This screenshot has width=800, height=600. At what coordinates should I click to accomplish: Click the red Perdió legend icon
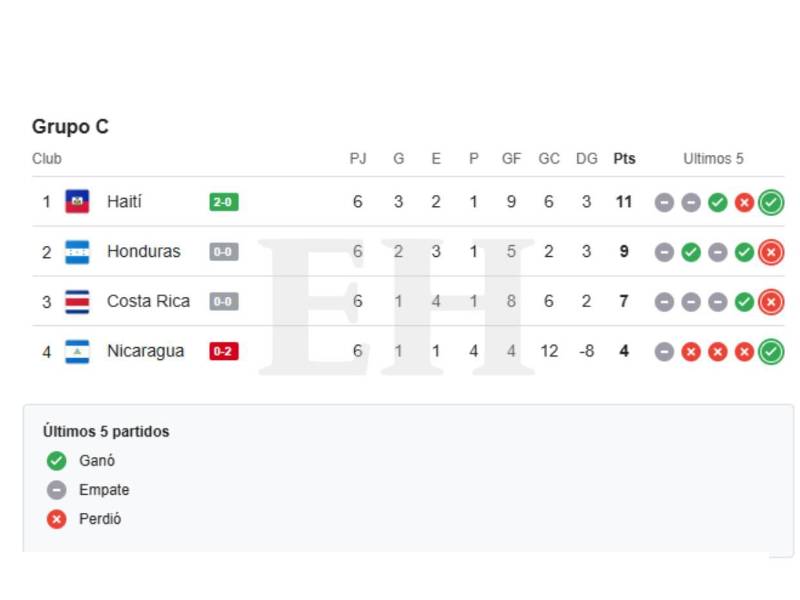[57, 519]
